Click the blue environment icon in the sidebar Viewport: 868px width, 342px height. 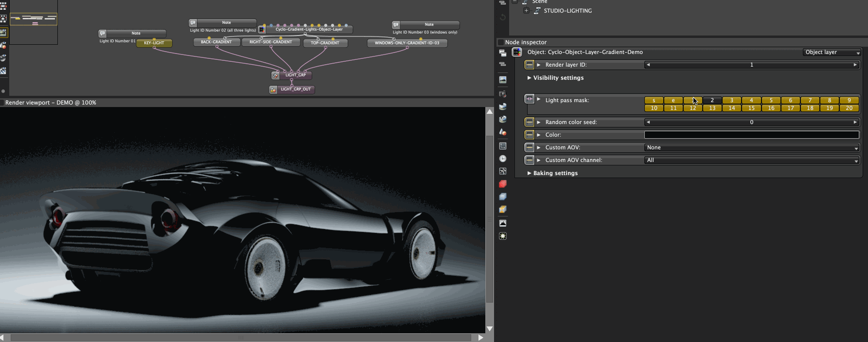pos(503,107)
